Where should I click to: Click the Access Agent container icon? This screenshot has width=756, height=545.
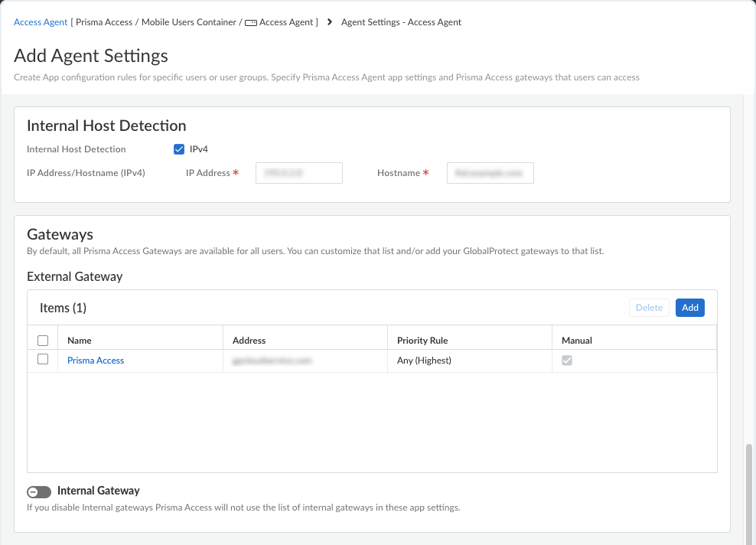coord(251,23)
